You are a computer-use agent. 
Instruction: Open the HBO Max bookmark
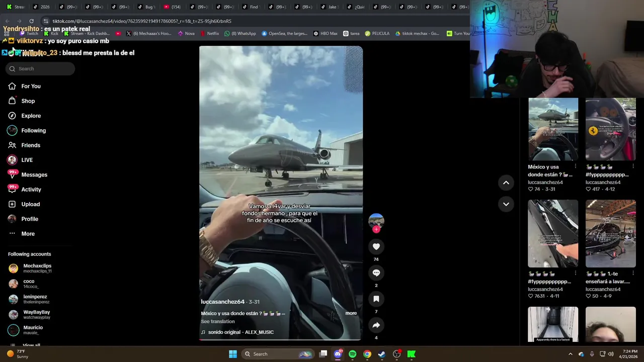coord(326,34)
